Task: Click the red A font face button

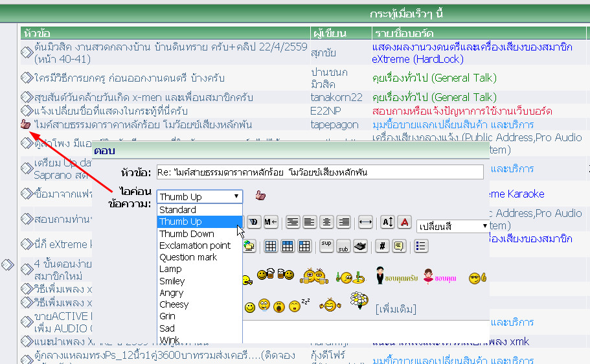Action: [405, 222]
